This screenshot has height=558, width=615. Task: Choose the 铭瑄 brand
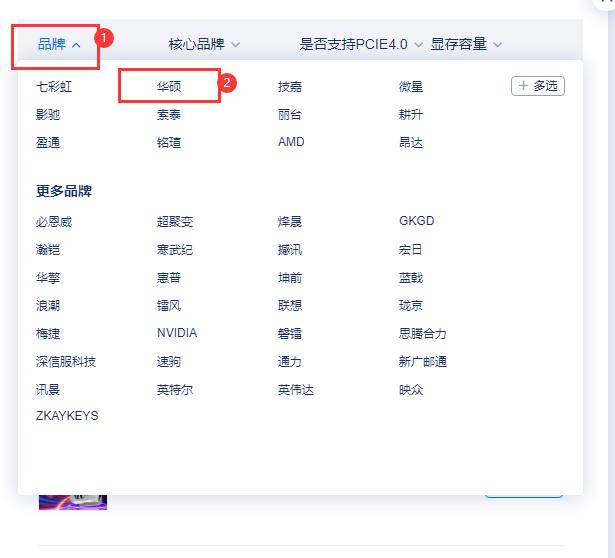(x=169, y=143)
